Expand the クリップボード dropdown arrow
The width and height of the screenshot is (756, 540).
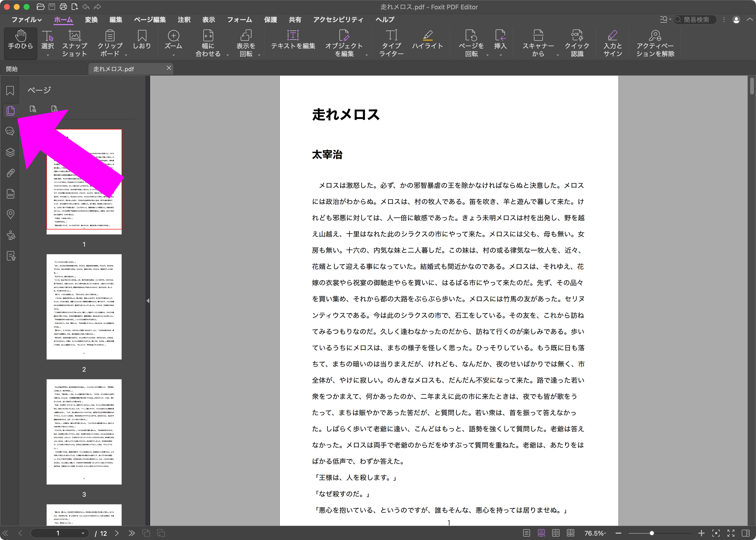click(x=126, y=55)
